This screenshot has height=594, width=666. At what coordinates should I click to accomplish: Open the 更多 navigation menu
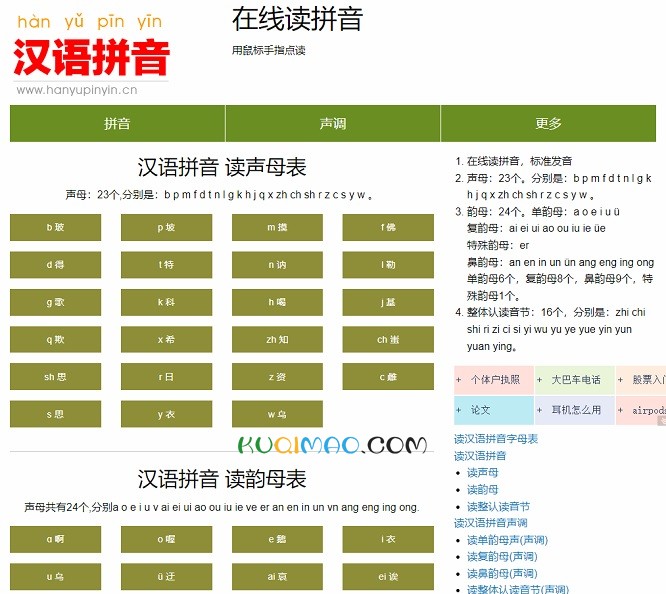click(x=548, y=124)
